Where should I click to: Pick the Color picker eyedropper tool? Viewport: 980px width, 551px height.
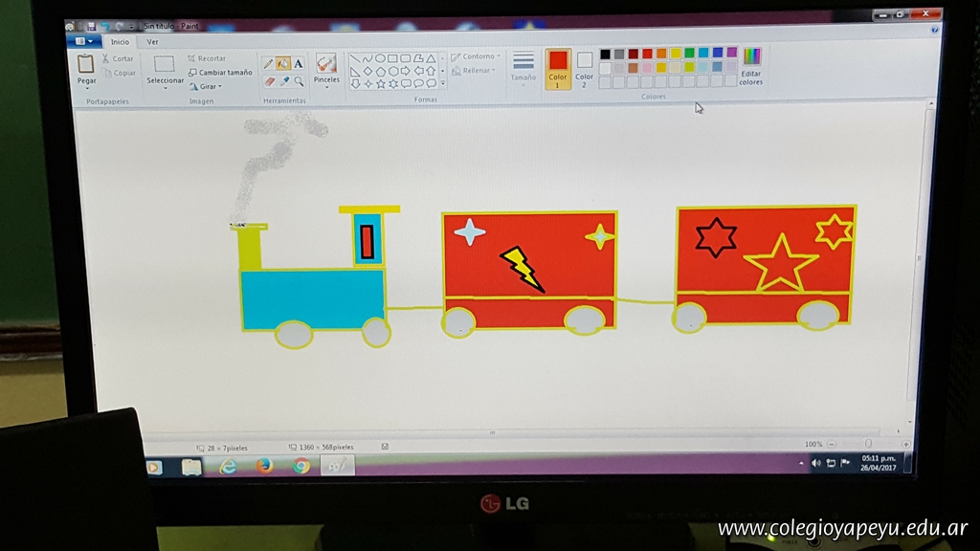tap(284, 81)
